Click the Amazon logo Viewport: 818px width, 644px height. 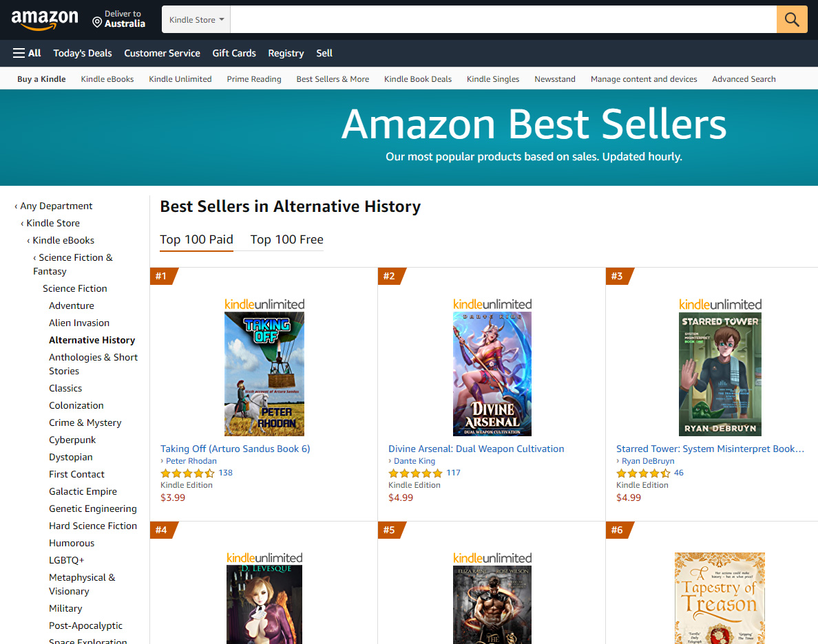pyautogui.click(x=45, y=20)
